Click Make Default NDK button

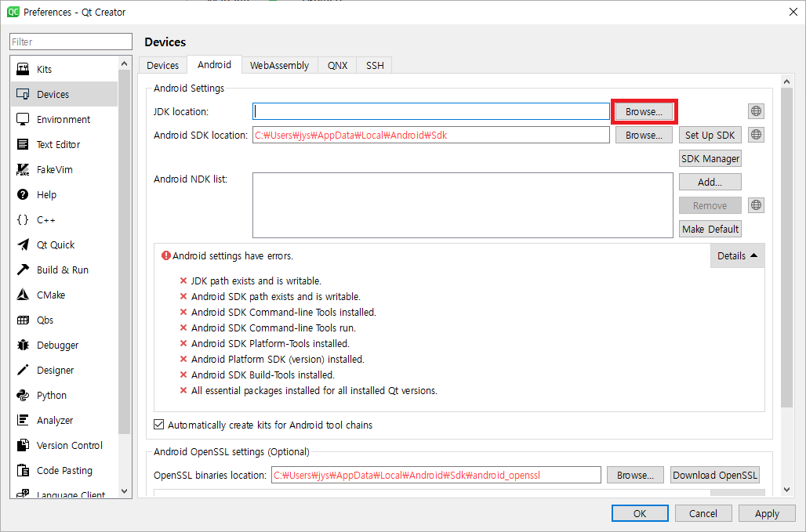pyautogui.click(x=710, y=229)
